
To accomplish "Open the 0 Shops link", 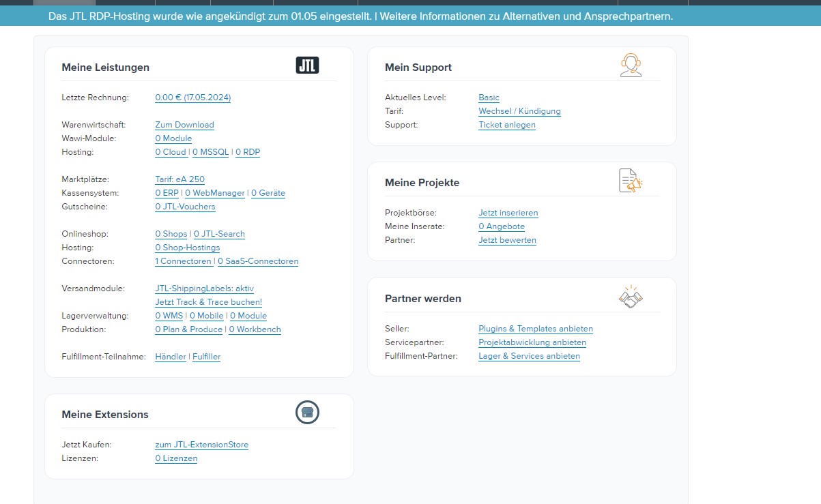I will pos(171,234).
